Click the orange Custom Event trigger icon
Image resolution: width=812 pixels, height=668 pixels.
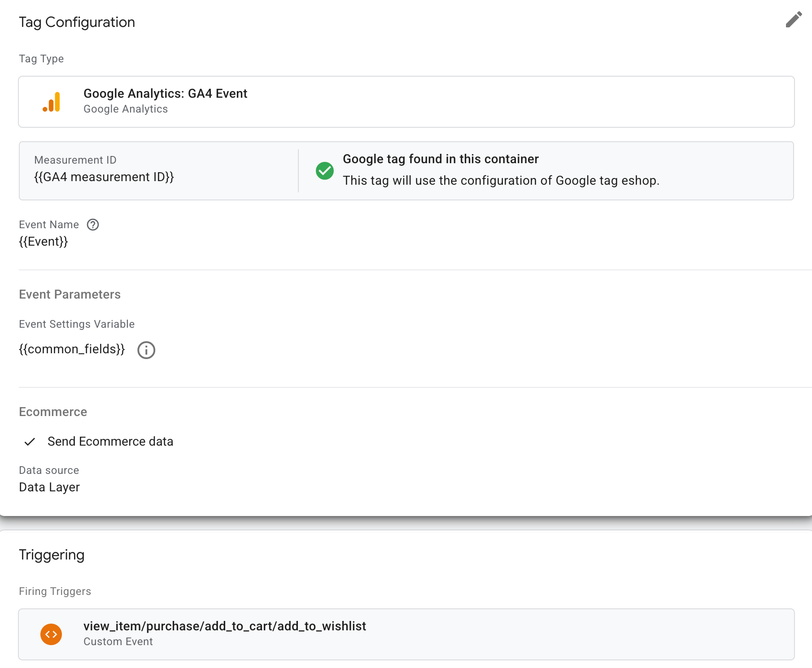[x=51, y=634]
